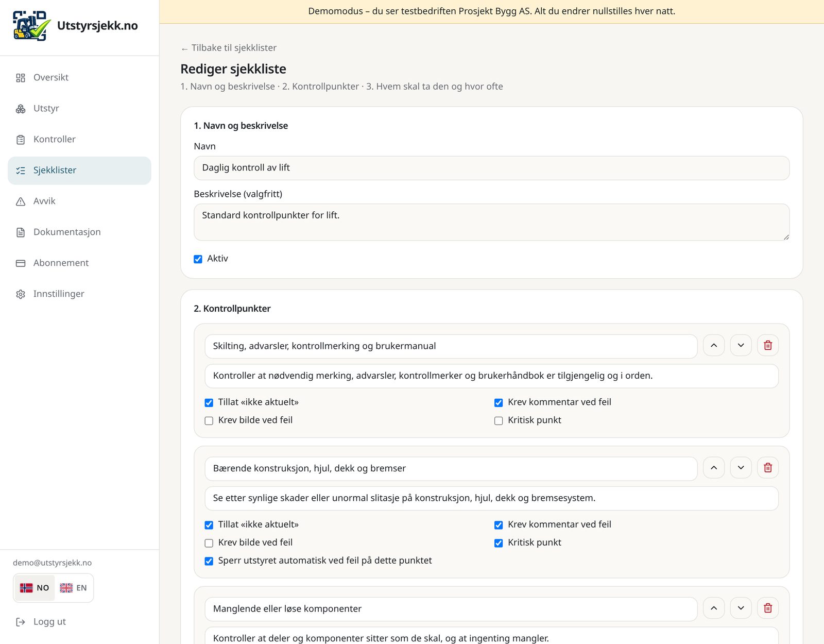Click the Utstyrsjekk.no forklift logo
The height and width of the screenshot is (644, 824).
click(x=31, y=26)
